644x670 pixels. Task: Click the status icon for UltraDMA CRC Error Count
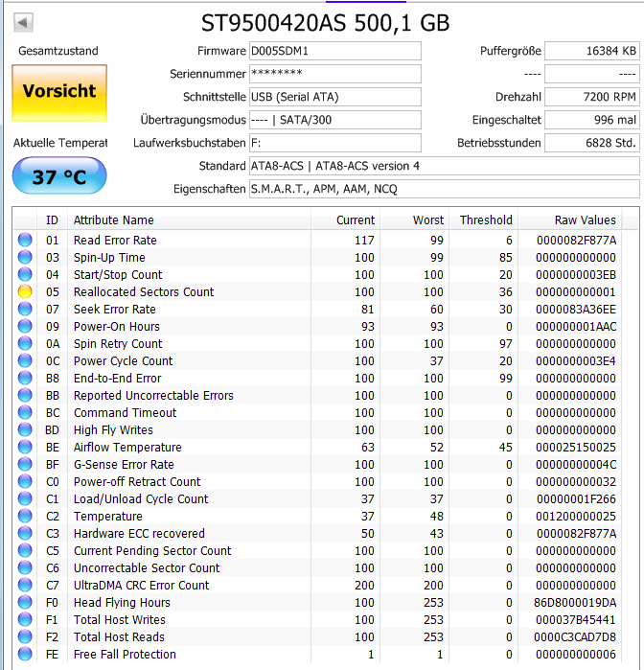tap(25, 585)
